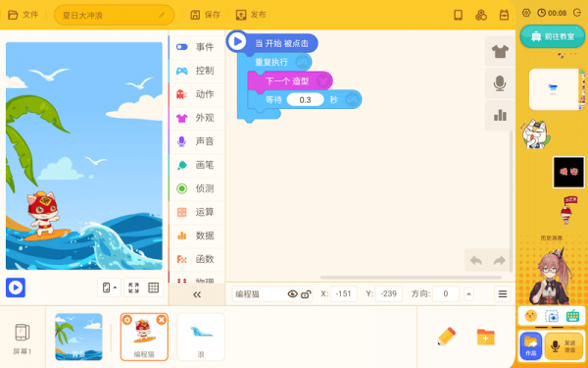
Task: Edit the 0.3 seconds wait value
Action: coord(305,100)
